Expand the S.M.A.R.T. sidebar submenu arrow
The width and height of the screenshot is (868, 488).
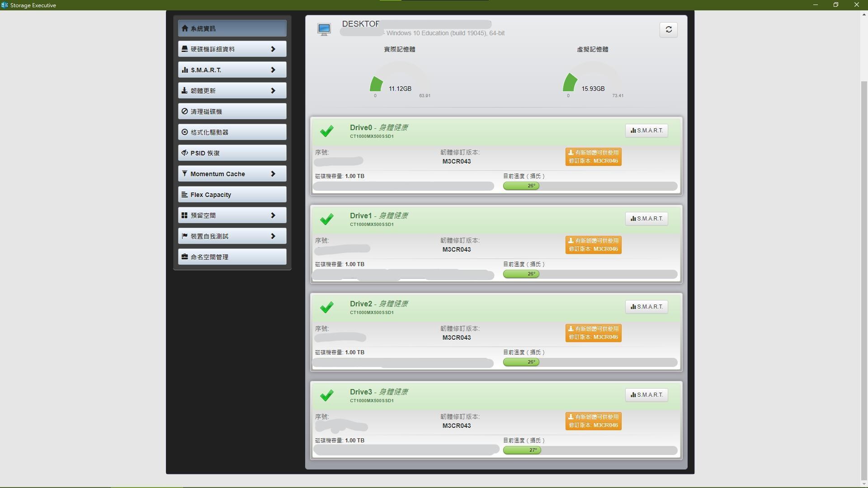coord(273,70)
